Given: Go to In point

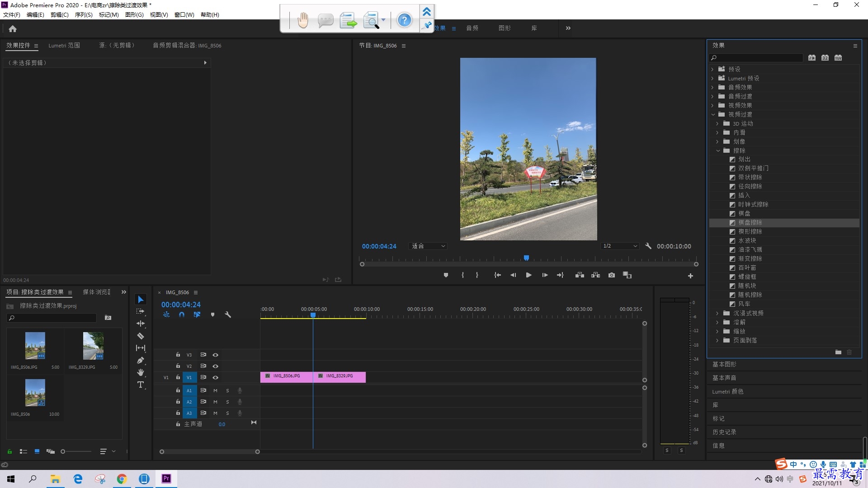Looking at the screenshot, I should point(497,275).
